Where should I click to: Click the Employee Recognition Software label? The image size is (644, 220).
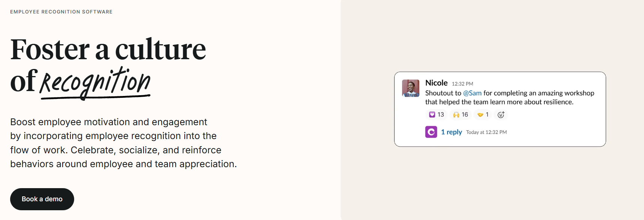[x=61, y=12]
